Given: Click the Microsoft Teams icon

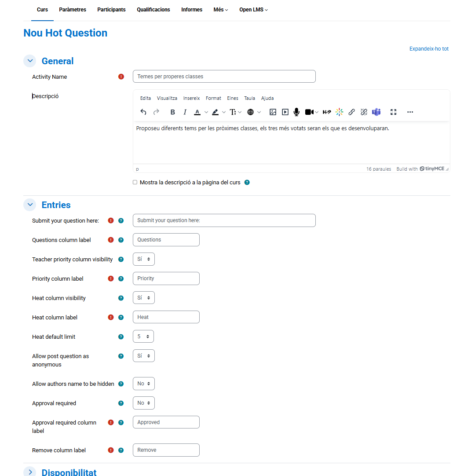Looking at the screenshot, I should 376,112.
